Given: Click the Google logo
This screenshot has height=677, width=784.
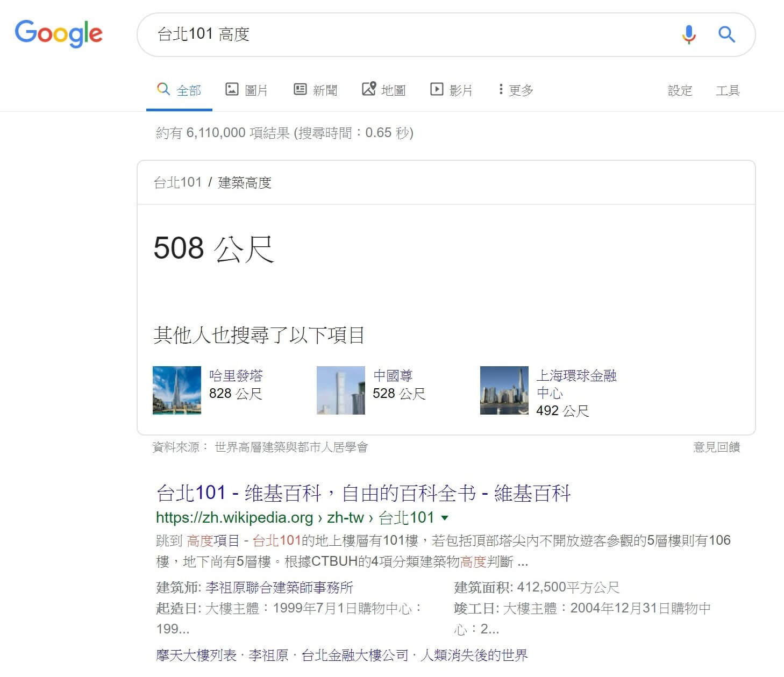Looking at the screenshot, I should click(59, 33).
